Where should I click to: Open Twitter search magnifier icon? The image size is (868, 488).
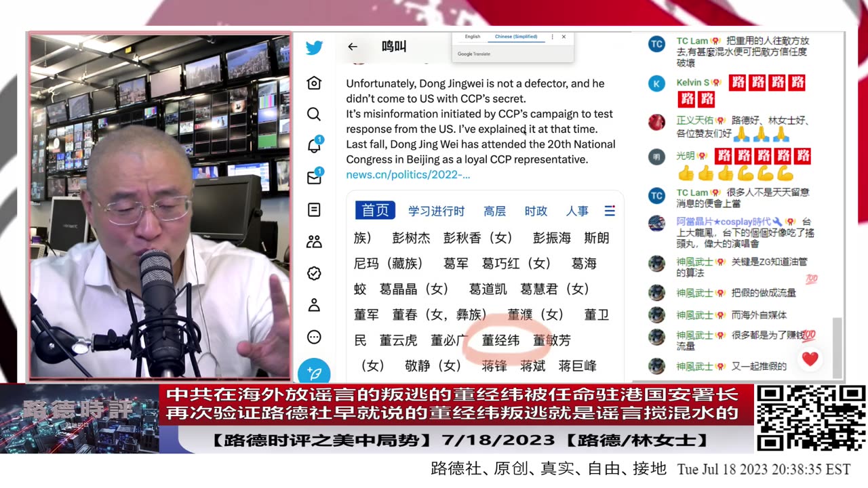314,114
